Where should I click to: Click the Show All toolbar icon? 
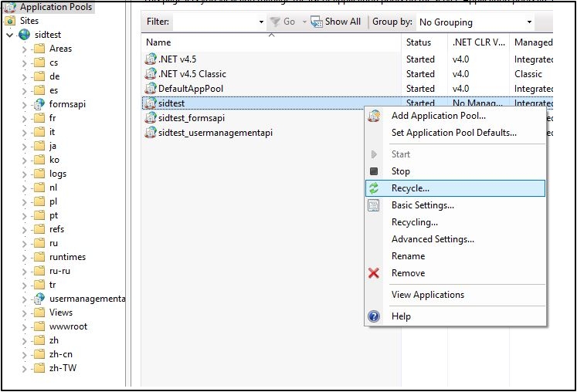pyautogui.click(x=317, y=22)
